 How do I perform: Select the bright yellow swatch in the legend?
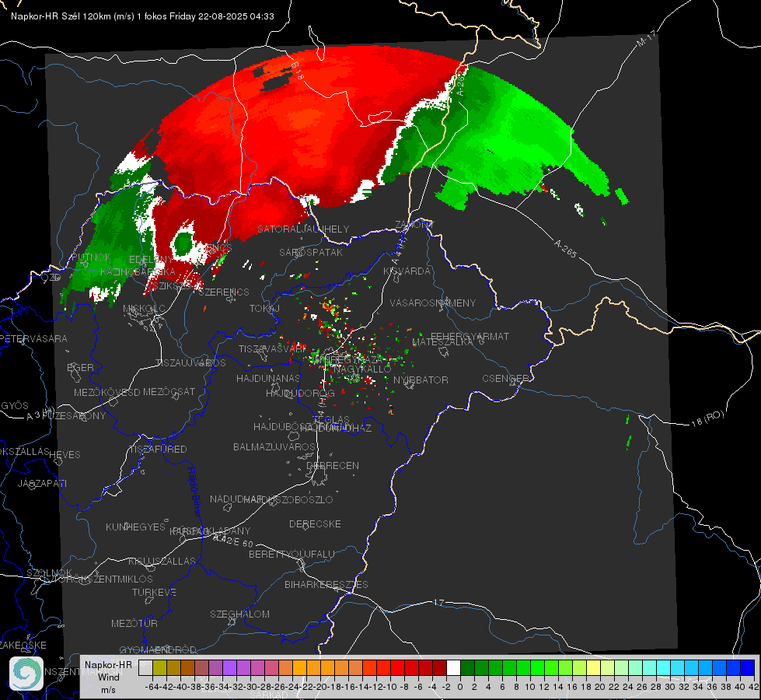tap(594, 667)
